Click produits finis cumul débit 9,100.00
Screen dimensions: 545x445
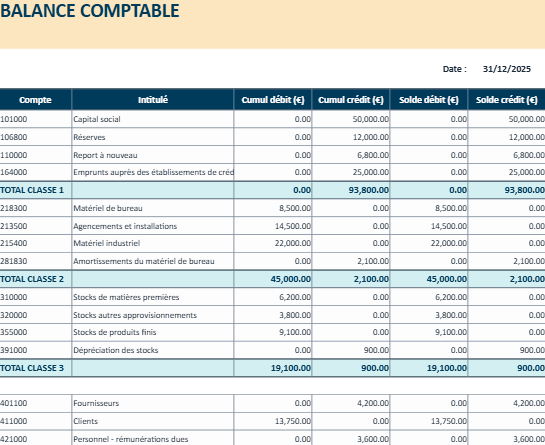point(295,332)
